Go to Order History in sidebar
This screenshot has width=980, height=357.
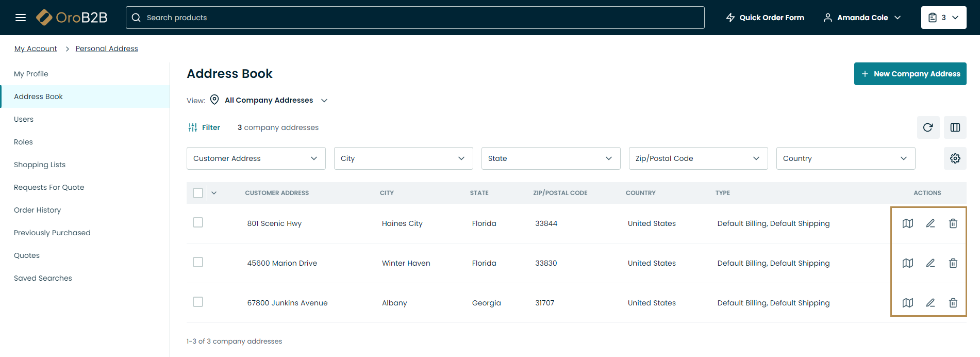click(37, 210)
